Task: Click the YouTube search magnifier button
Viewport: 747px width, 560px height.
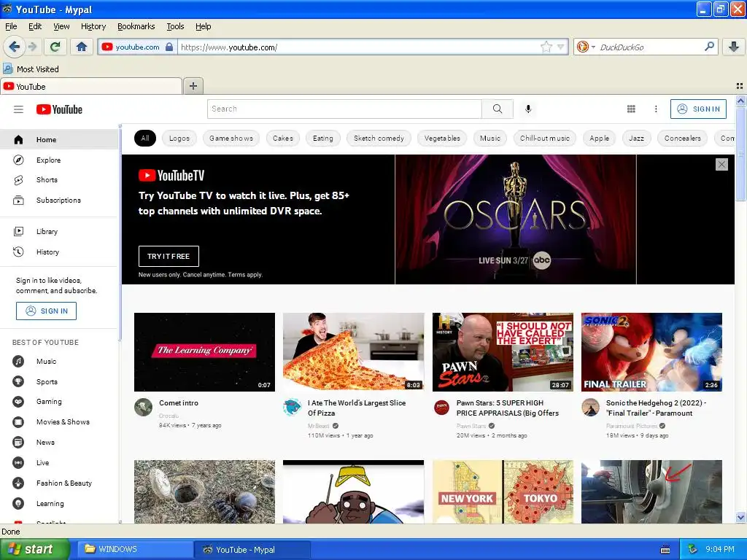Action: [498, 109]
